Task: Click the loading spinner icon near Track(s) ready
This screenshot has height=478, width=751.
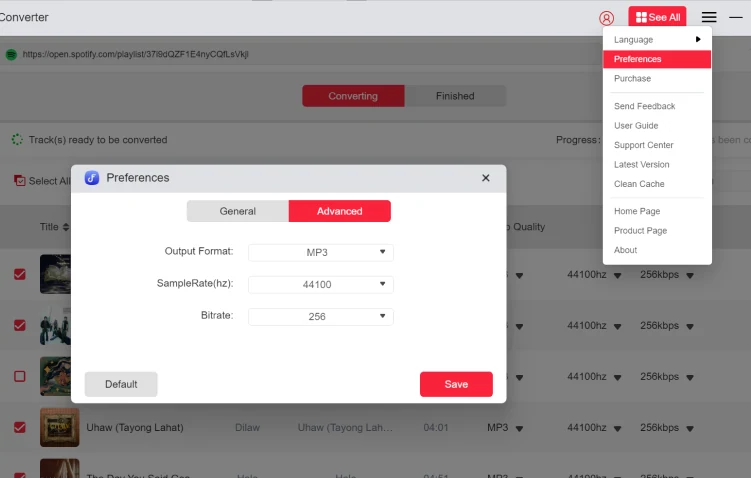Action: 17,139
